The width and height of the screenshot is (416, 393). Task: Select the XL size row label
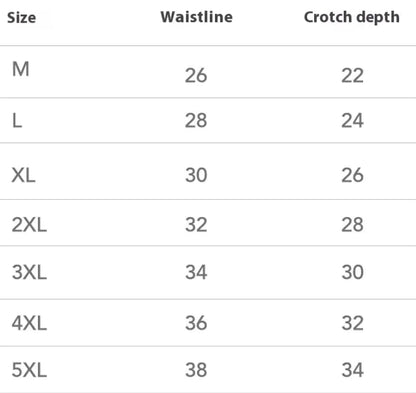click(23, 175)
